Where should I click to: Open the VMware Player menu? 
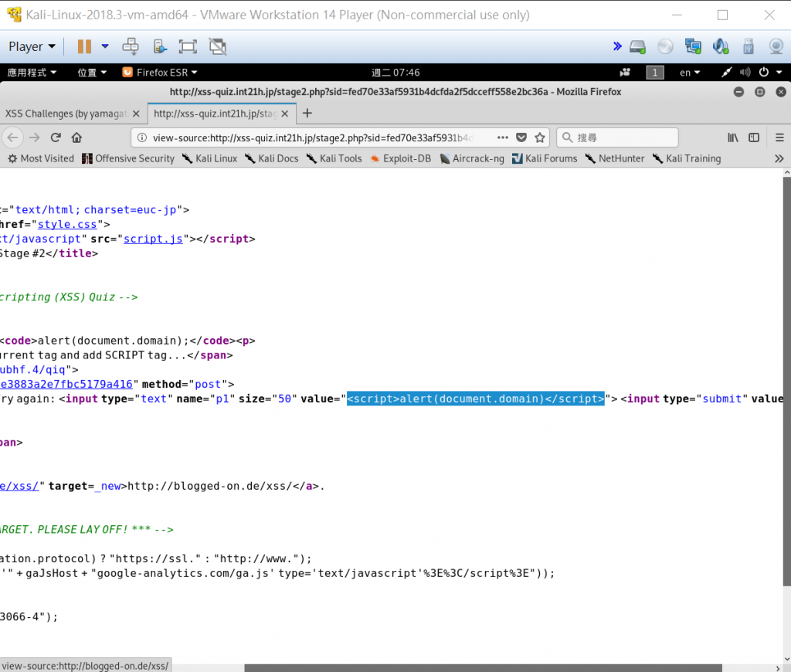click(32, 46)
